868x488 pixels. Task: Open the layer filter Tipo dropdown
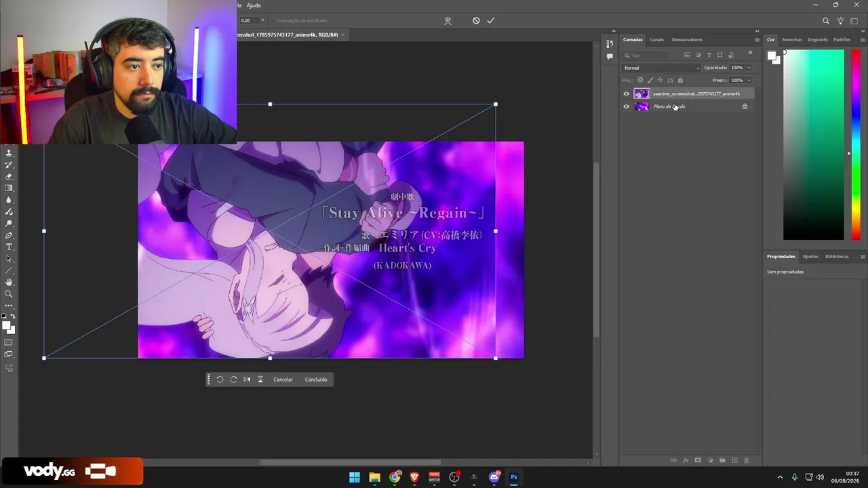coord(647,55)
